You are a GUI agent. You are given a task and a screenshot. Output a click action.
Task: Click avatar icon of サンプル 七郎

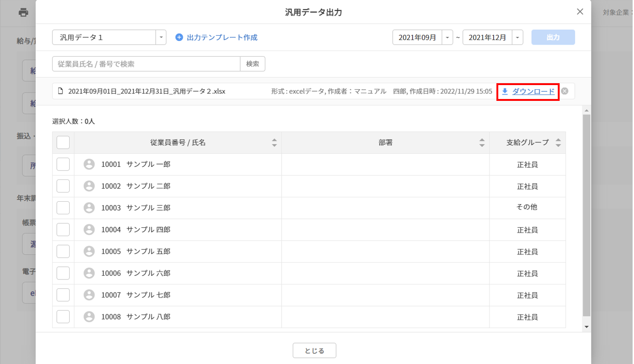pyautogui.click(x=89, y=295)
